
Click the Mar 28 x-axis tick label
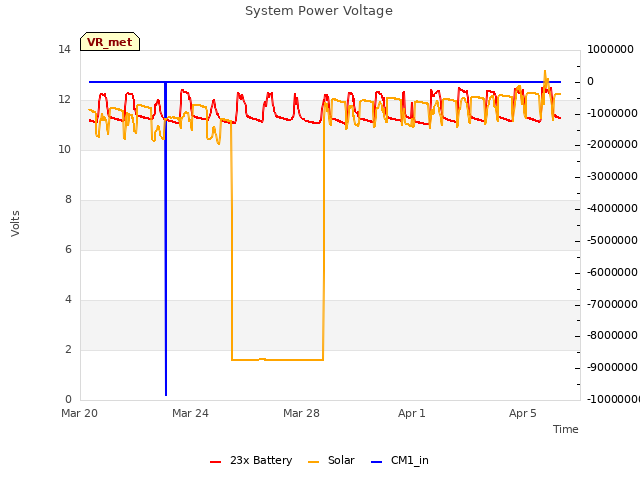click(301, 413)
